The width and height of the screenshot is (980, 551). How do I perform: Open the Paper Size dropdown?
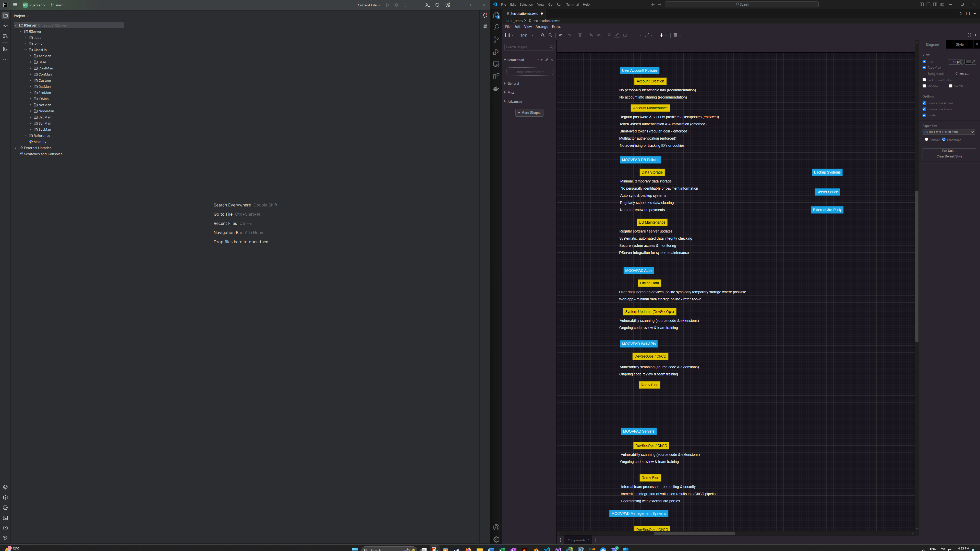[x=949, y=132]
